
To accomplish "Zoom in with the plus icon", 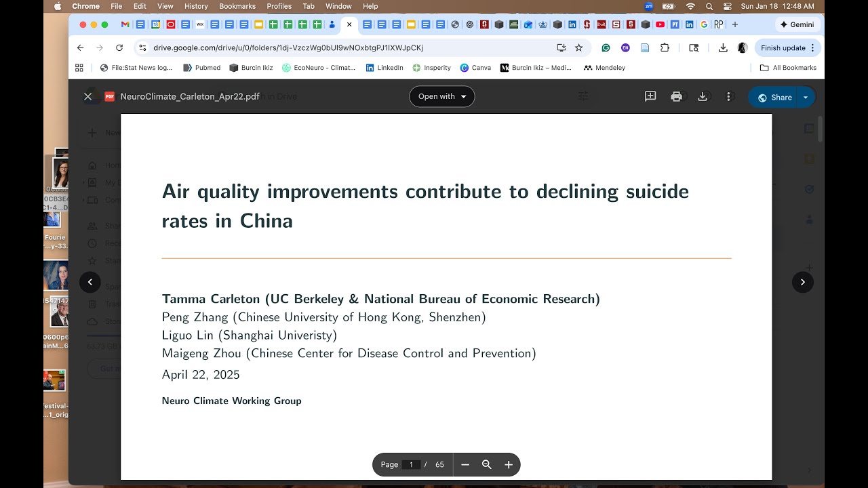I will click(x=509, y=464).
